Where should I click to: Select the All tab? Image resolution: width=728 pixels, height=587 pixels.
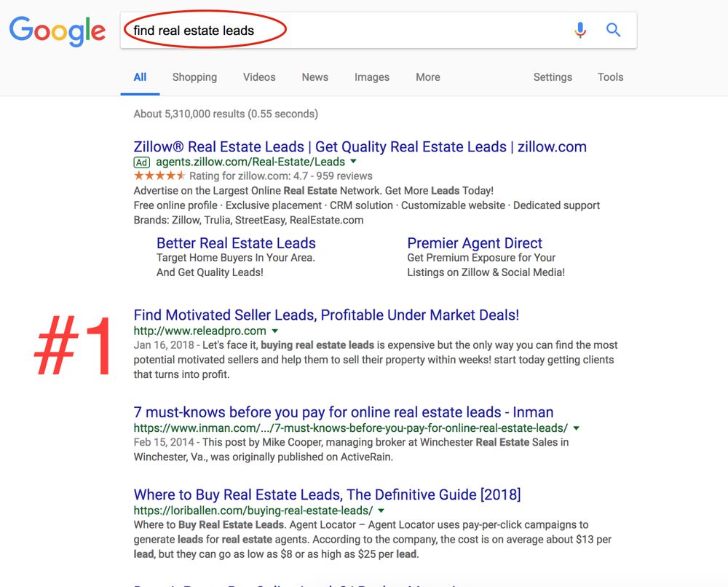coord(140,77)
